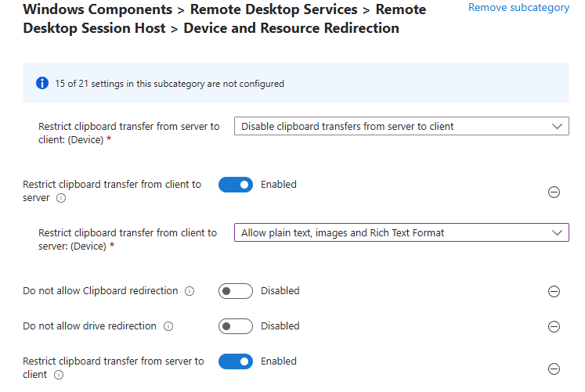Click info icon next to 'Do not allow drive redirection'
The image size is (585, 392).
point(168,326)
